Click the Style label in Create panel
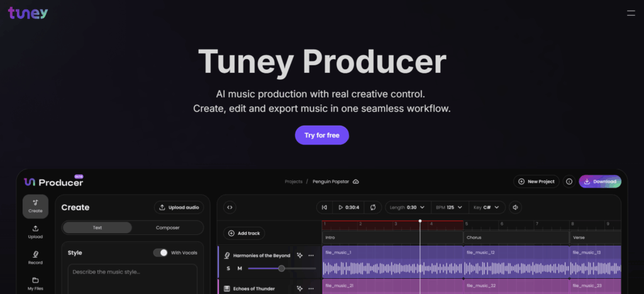The height and width of the screenshot is (294, 644). click(75, 253)
